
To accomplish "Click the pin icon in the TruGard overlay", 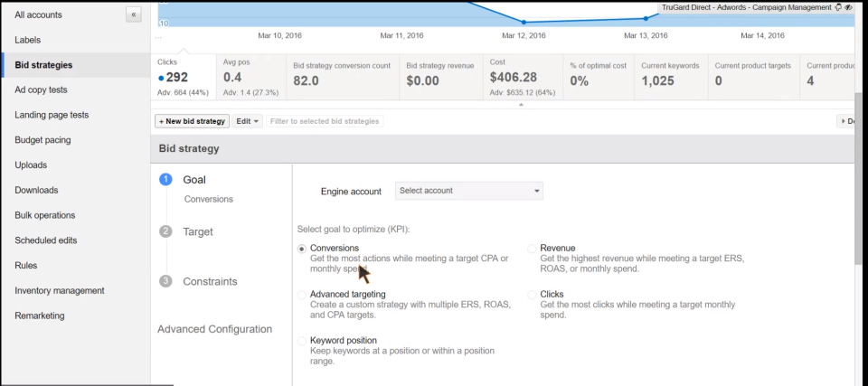I will (838, 8).
